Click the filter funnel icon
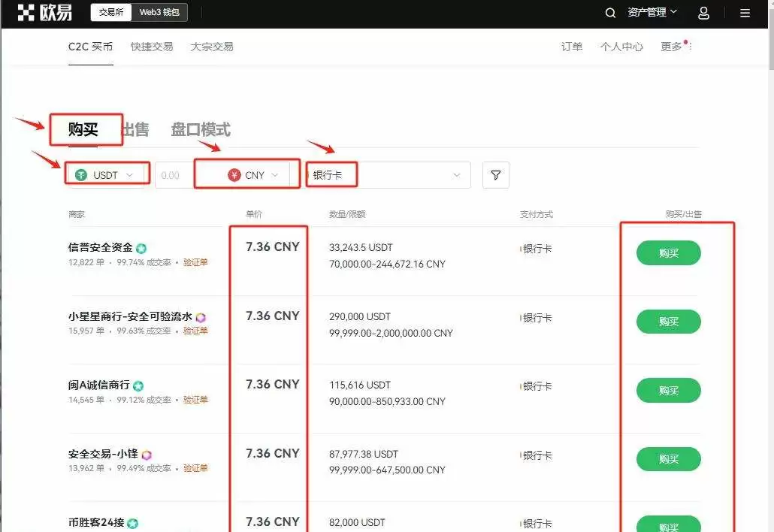 tap(495, 175)
